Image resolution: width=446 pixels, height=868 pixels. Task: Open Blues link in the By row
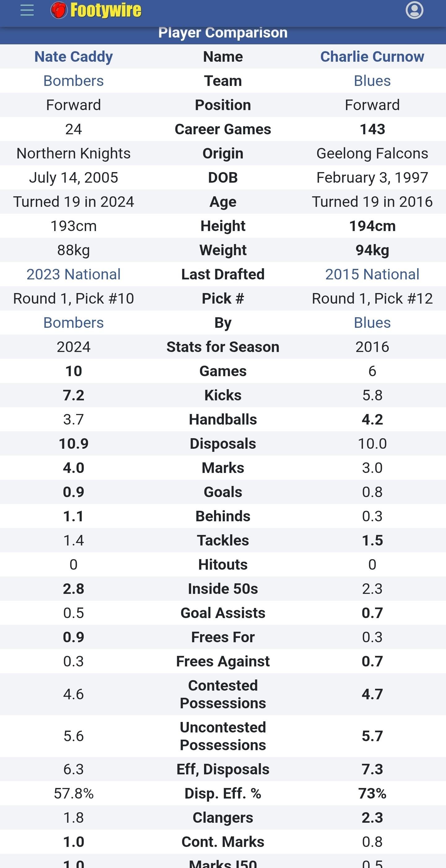point(372,323)
